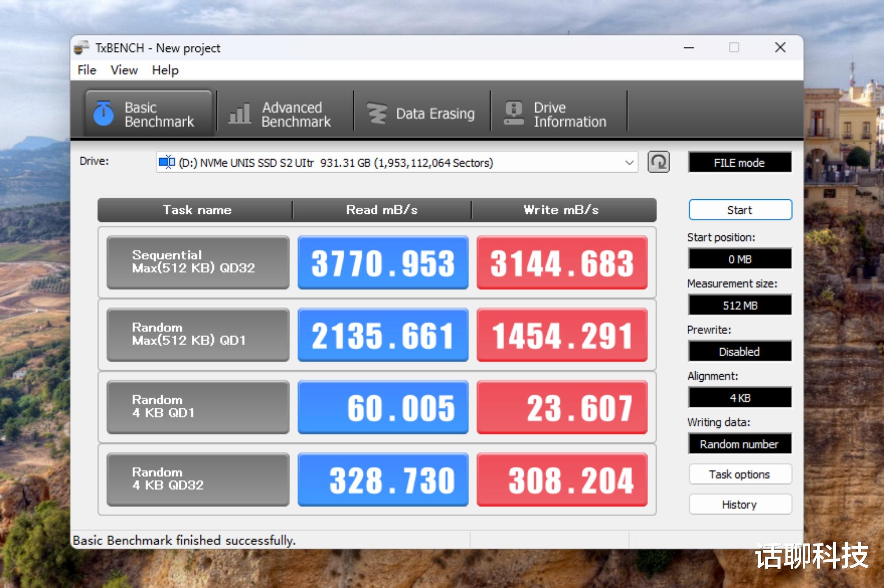Click the Task options button

coord(739,474)
